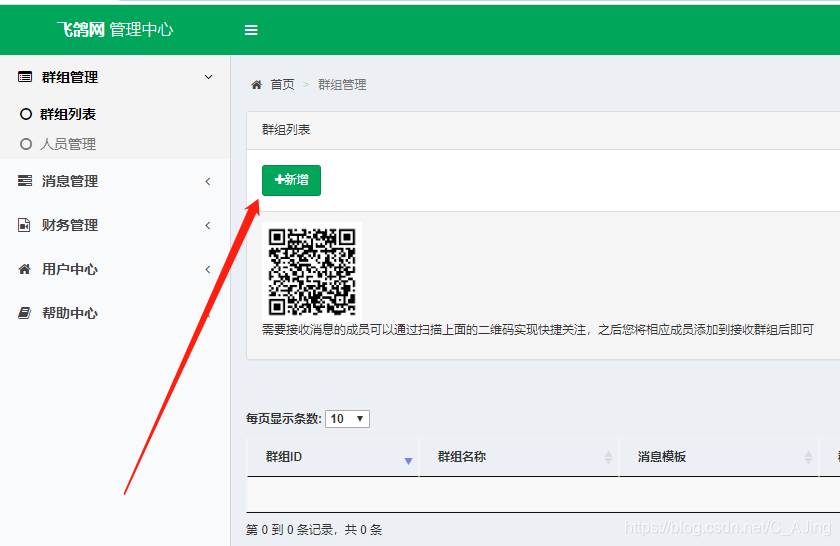The height and width of the screenshot is (546, 840).
Task: Click the 消息管理 sidebar icon
Action: click(x=25, y=181)
